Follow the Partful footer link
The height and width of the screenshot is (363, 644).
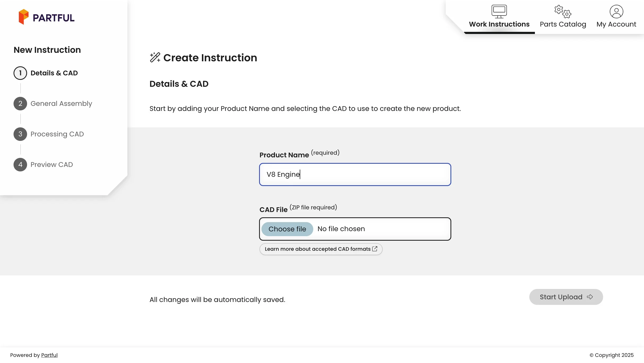(x=49, y=355)
